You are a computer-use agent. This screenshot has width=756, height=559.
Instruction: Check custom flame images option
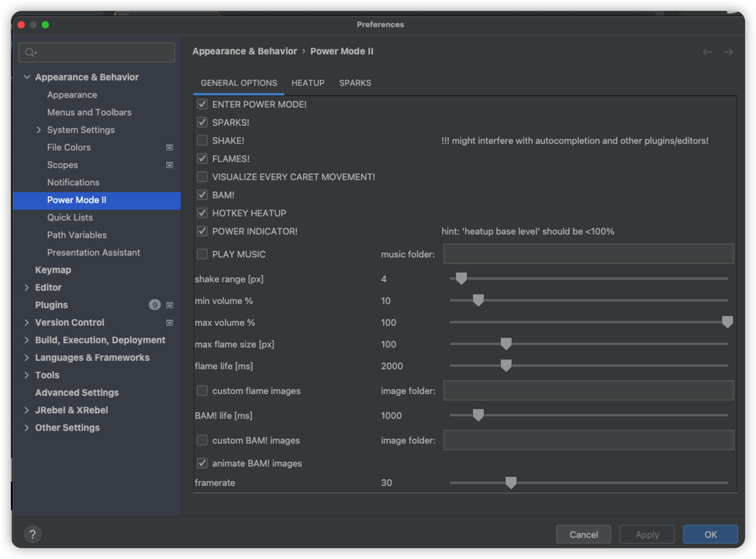202,390
